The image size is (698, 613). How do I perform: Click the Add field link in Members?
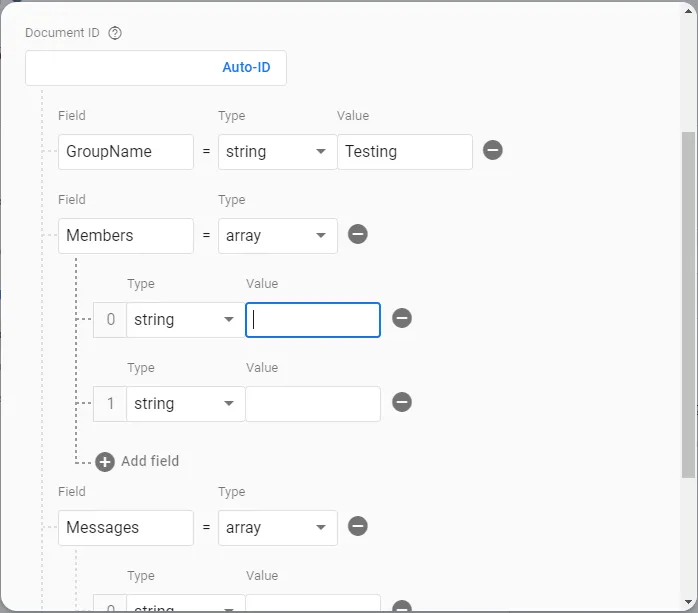pyautogui.click(x=150, y=461)
